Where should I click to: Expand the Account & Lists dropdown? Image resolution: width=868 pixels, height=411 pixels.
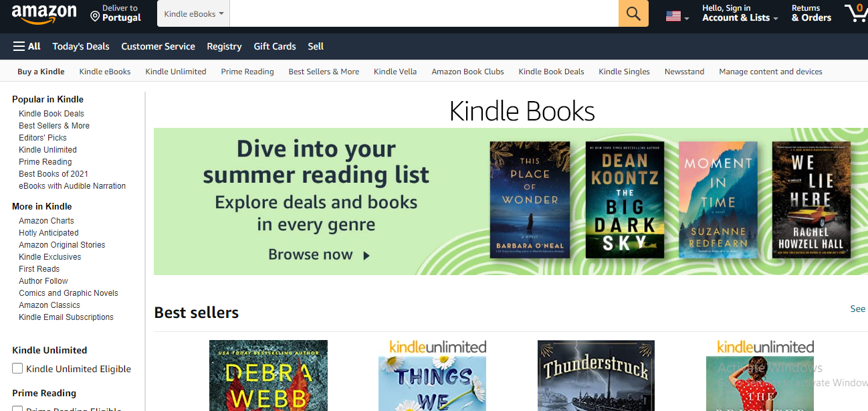(740, 13)
